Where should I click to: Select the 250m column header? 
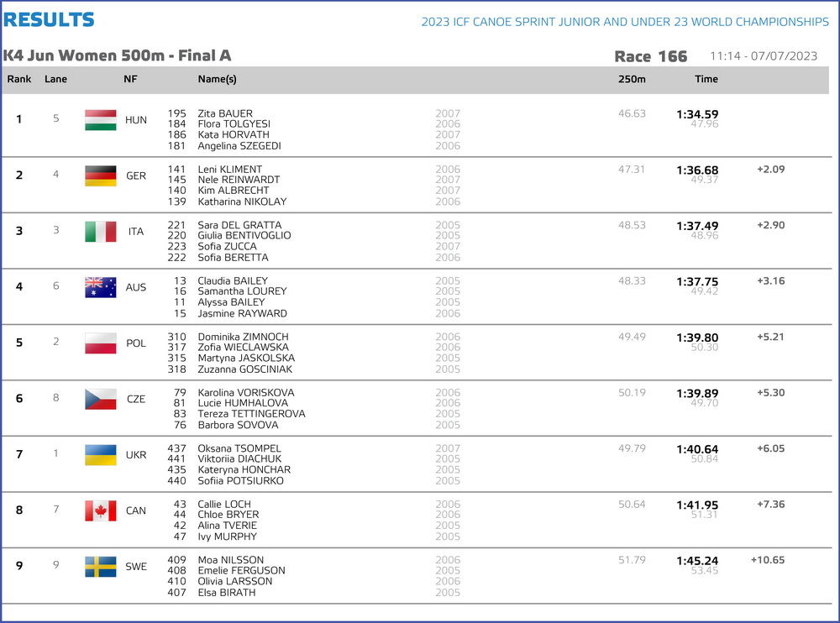tap(632, 79)
